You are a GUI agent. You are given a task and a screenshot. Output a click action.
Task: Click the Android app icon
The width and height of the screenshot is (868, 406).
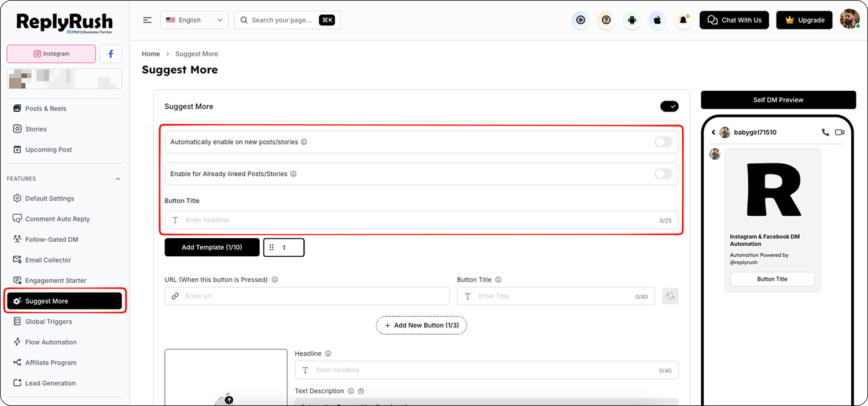(x=632, y=20)
